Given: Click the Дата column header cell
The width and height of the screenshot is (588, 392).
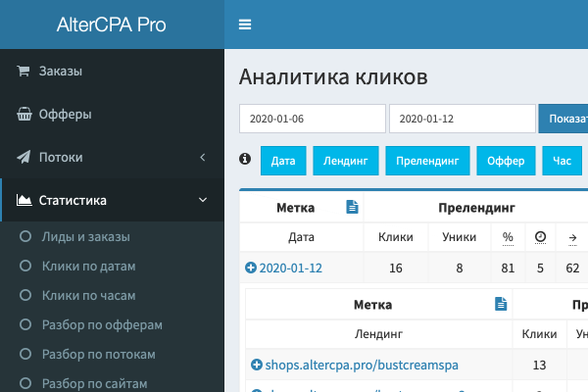Looking at the screenshot, I should (301, 237).
